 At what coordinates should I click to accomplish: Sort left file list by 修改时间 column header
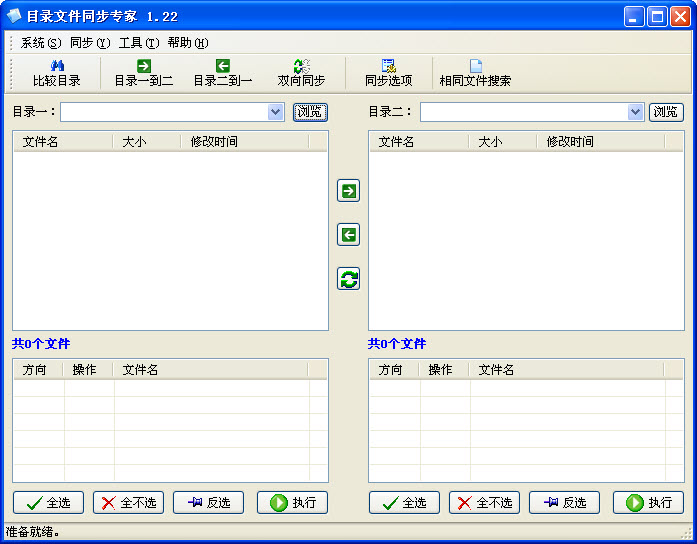(214, 142)
